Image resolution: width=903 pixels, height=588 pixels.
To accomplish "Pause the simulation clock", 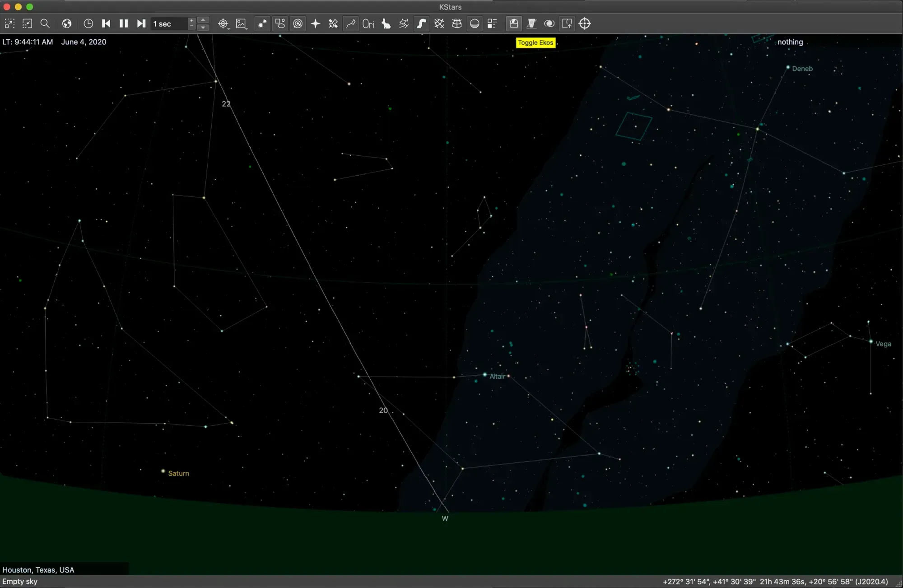I will tap(123, 23).
